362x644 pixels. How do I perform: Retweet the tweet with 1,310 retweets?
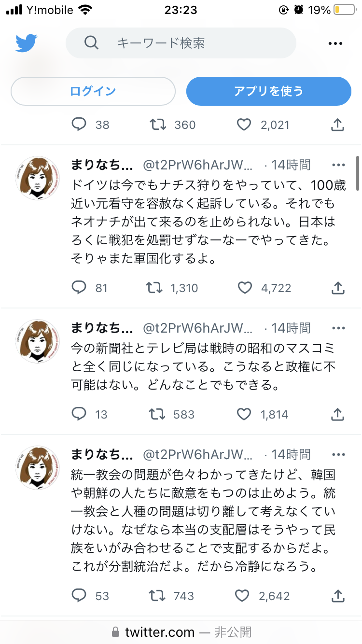[x=155, y=288]
